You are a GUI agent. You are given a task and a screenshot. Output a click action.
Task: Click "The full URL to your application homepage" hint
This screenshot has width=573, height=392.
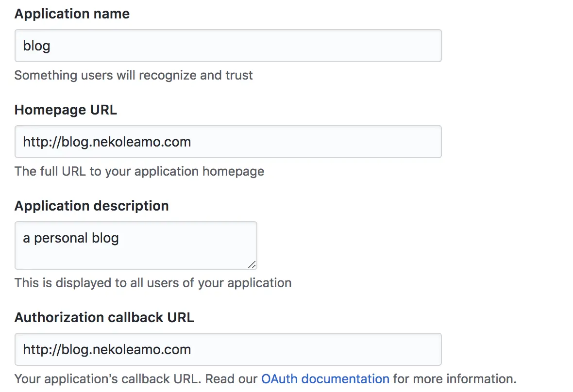[x=139, y=171]
